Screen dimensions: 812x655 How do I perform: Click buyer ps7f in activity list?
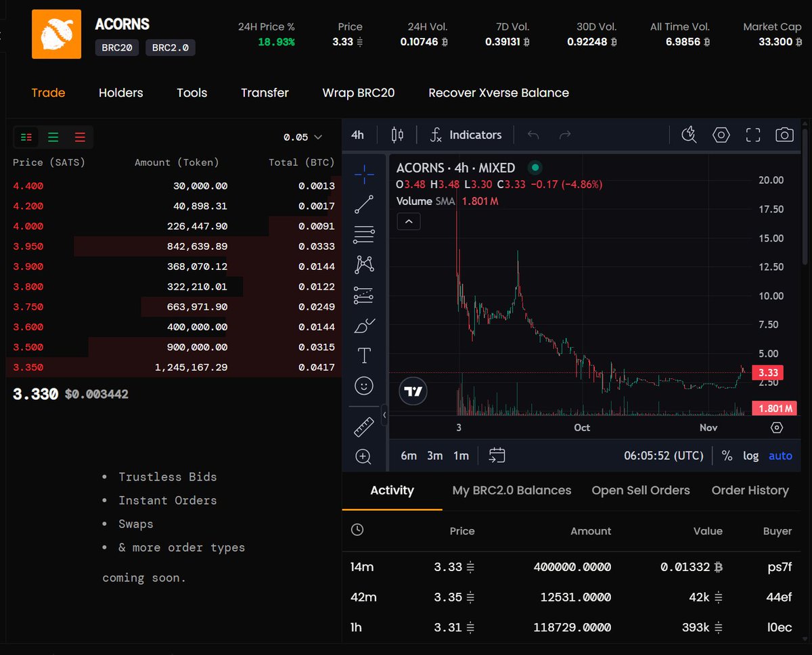(x=780, y=567)
